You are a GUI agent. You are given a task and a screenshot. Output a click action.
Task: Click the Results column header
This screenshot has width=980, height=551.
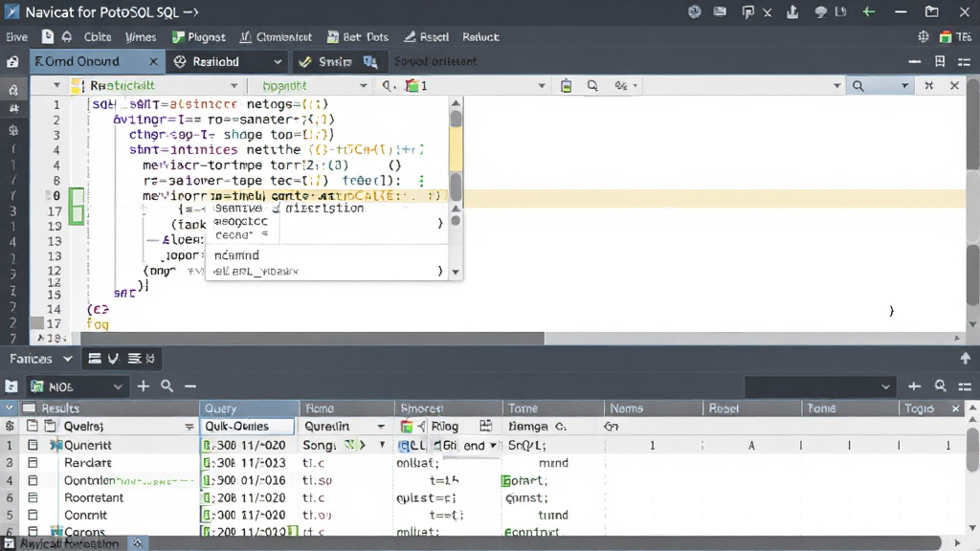pyautogui.click(x=108, y=408)
